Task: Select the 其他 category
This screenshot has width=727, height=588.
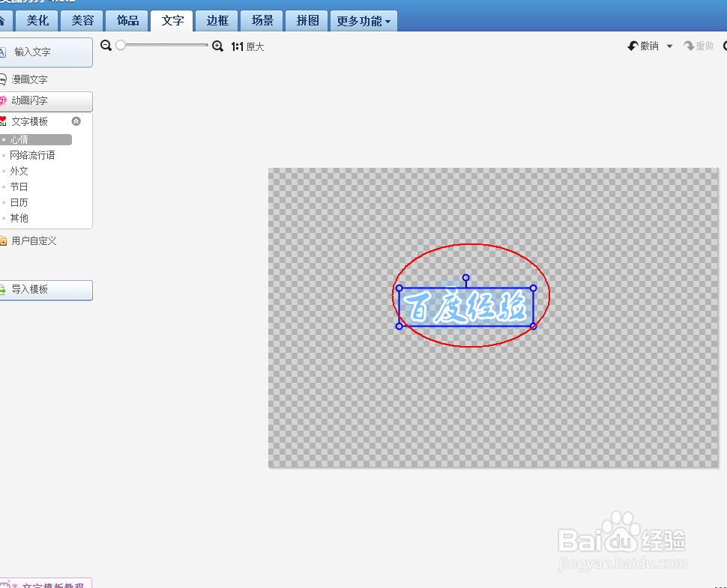Action: (x=19, y=218)
